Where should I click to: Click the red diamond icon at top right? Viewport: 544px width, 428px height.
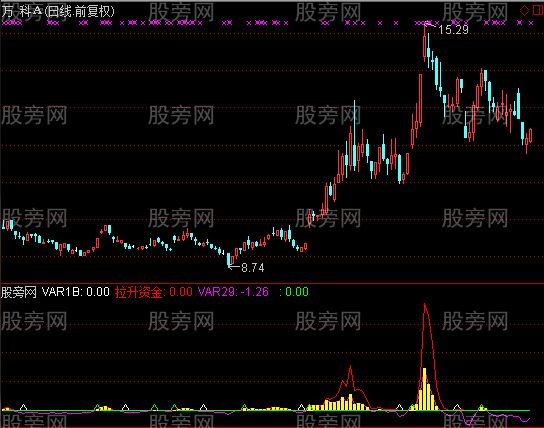click(x=524, y=10)
